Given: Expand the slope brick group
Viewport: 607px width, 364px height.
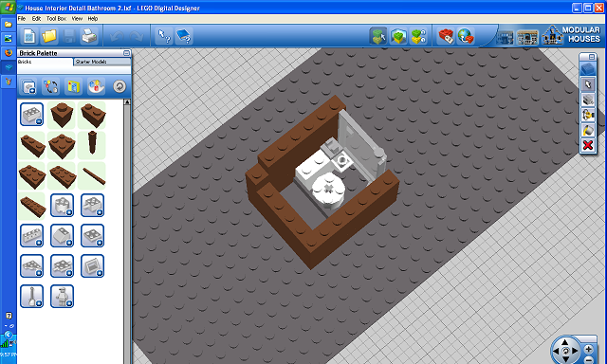Looking at the screenshot, I should point(62,236).
